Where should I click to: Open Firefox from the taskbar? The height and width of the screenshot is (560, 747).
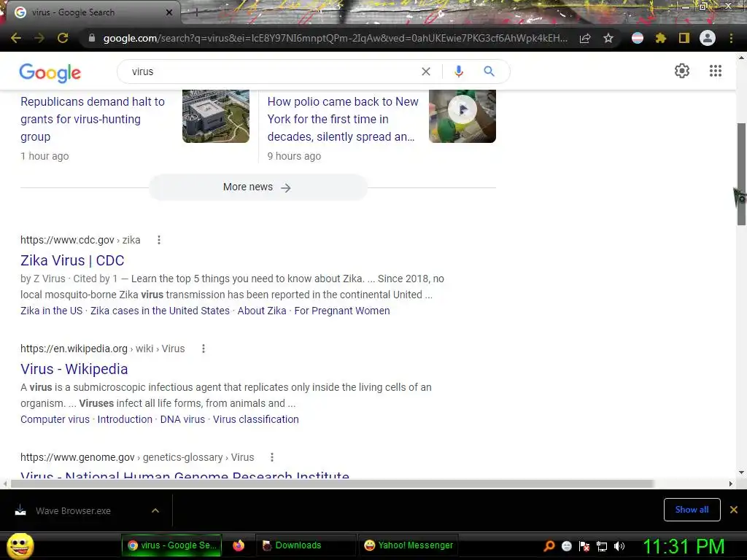click(x=239, y=545)
